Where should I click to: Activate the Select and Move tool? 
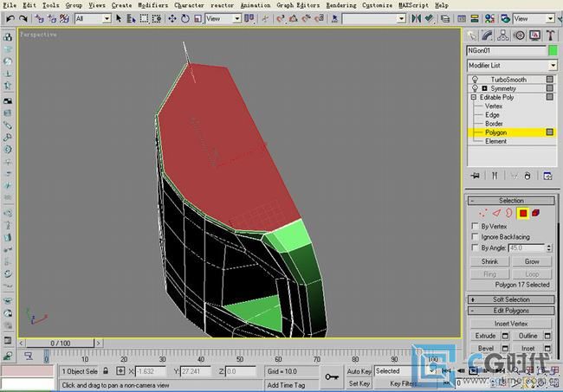click(x=172, y=19)
